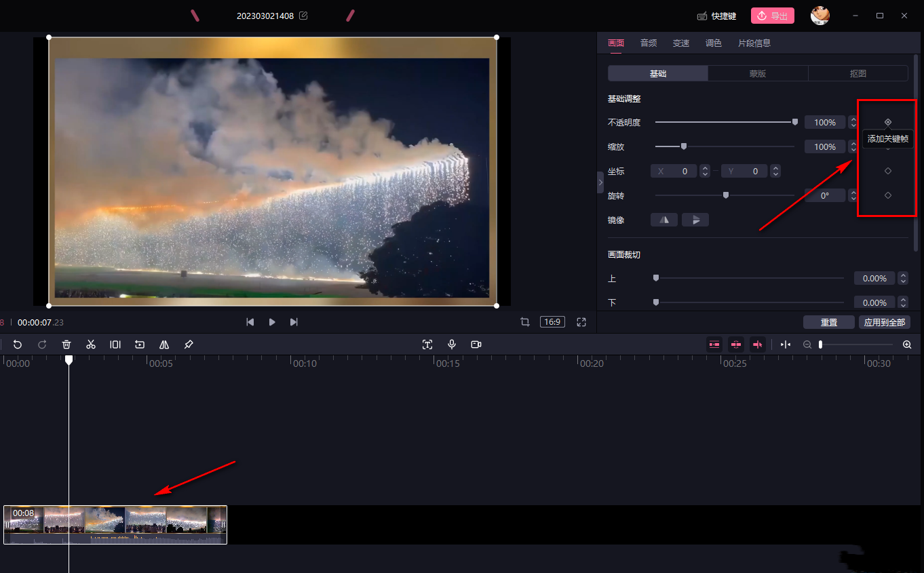Switch to the 音频 tab
The height and width of the screenshot is (573, 924).
click(649, 43)
